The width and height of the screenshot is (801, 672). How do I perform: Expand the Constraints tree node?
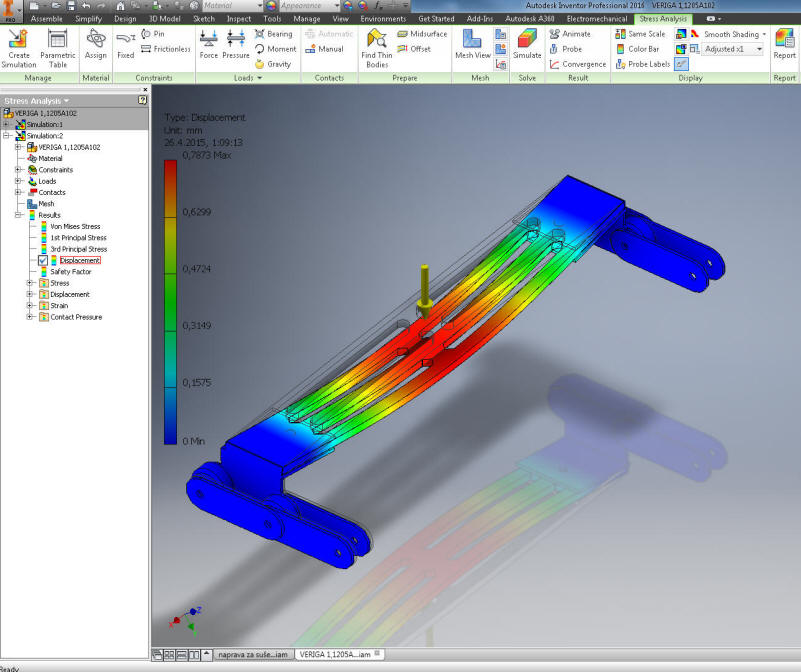point(18,170)
